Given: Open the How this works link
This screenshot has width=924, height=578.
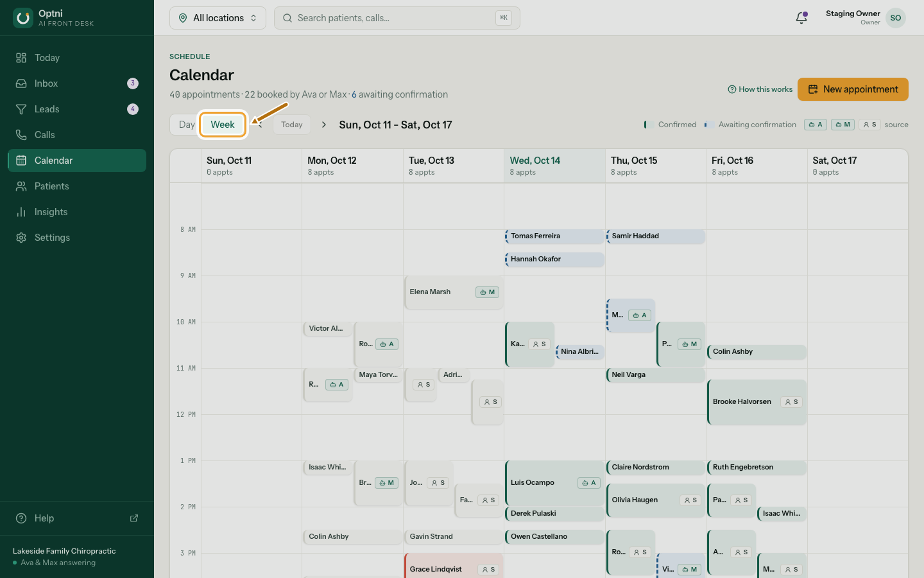Looking at the screenshot, I should [760, 89].
